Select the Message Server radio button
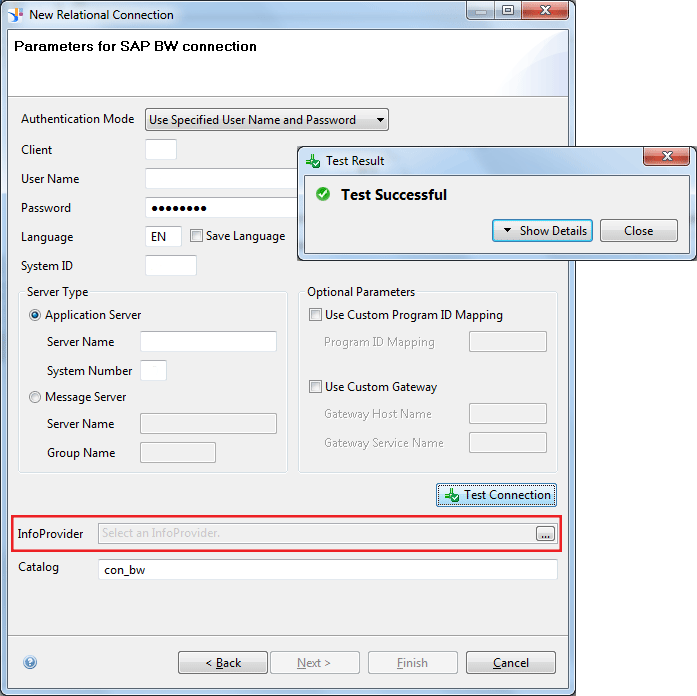Image resolution: width=697 pixels, height=696 pixels. pos(35,397)
